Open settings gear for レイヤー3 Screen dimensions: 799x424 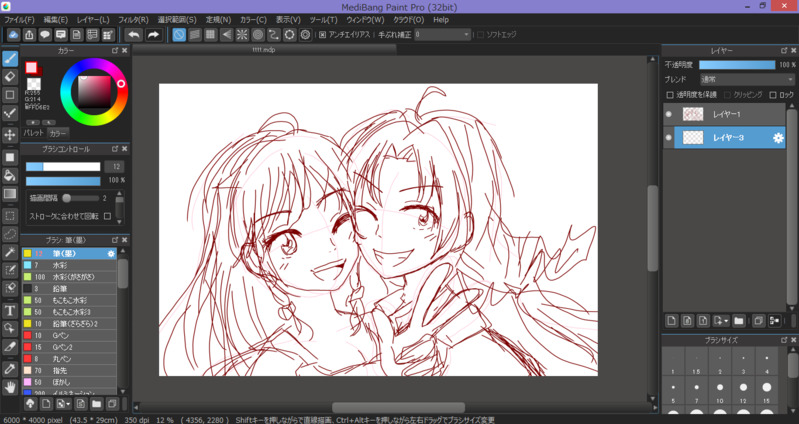tap(778, 138)
